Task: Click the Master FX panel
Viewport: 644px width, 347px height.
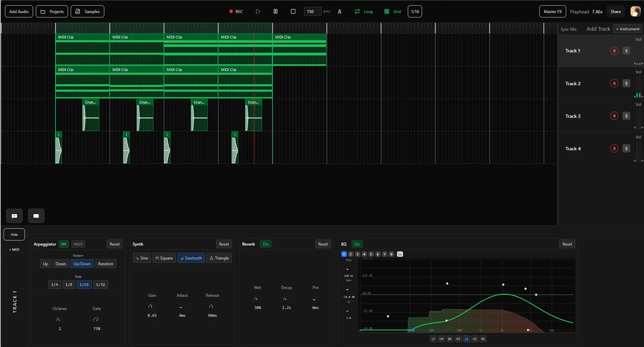Action: pyautogui.click(x=552, y=11)
